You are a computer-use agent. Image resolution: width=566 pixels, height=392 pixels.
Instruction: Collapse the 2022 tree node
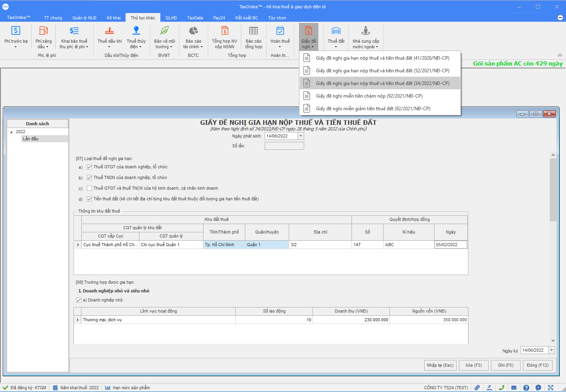[x=11, y=132]
